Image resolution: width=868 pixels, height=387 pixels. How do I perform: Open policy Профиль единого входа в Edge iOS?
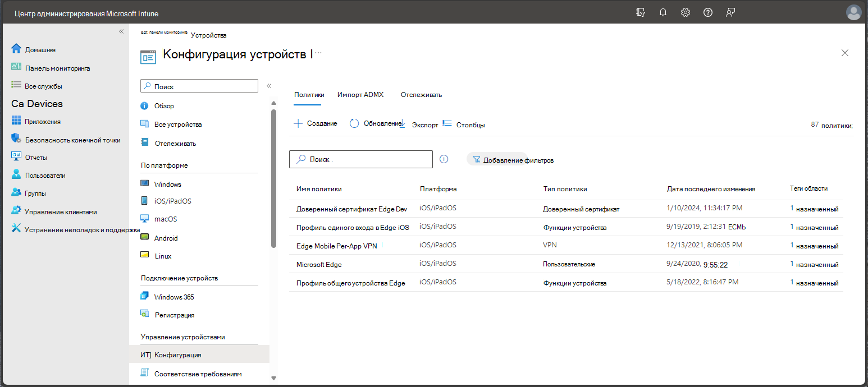click(x=353, y=228)
